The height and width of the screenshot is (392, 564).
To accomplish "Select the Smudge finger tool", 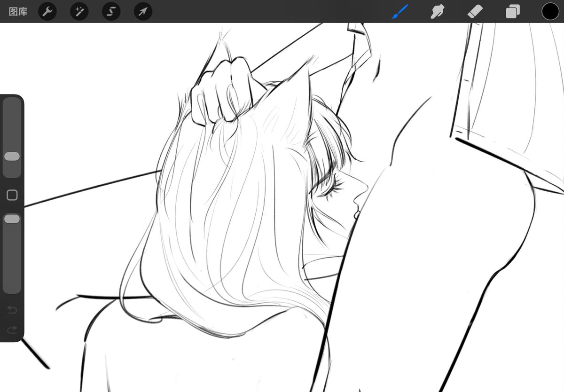I will click(438, 11).
